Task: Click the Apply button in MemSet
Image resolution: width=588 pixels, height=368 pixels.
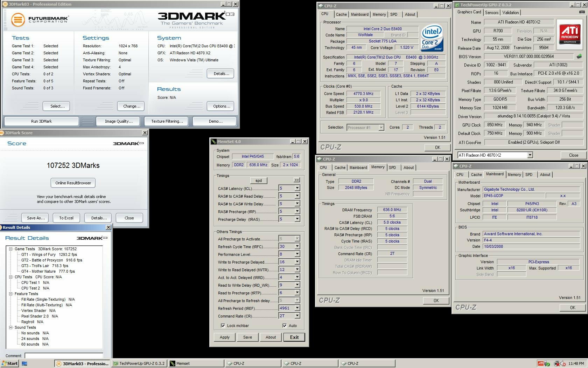Action: tap(225, 337)
